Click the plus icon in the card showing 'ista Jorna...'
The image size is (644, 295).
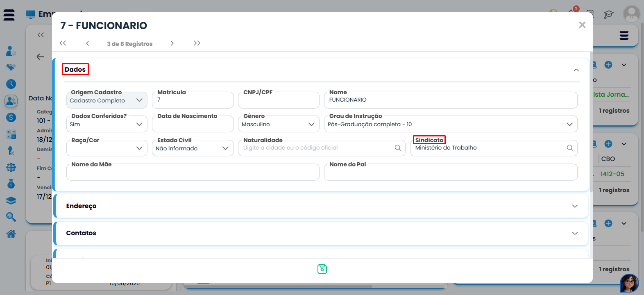point(608,65)
